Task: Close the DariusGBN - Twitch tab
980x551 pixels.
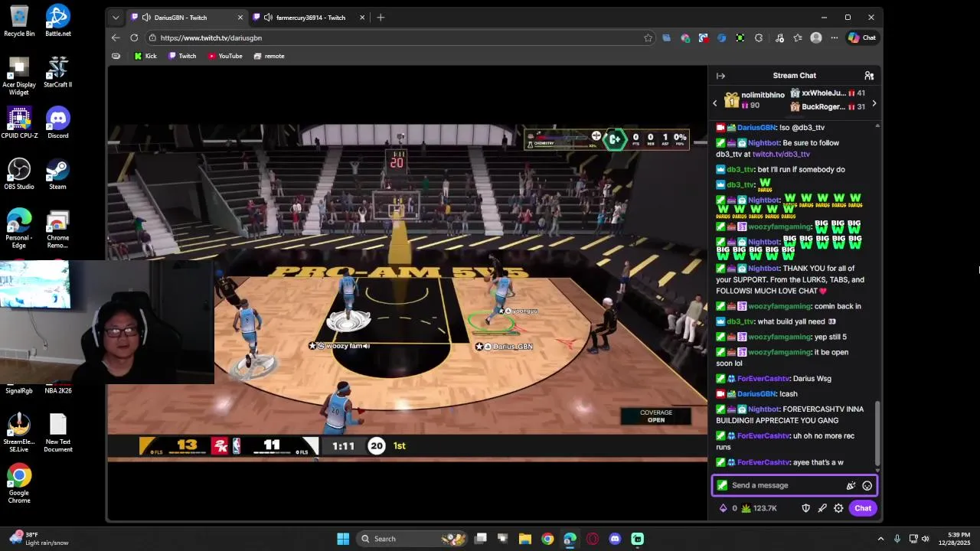Action: [240, 18]
